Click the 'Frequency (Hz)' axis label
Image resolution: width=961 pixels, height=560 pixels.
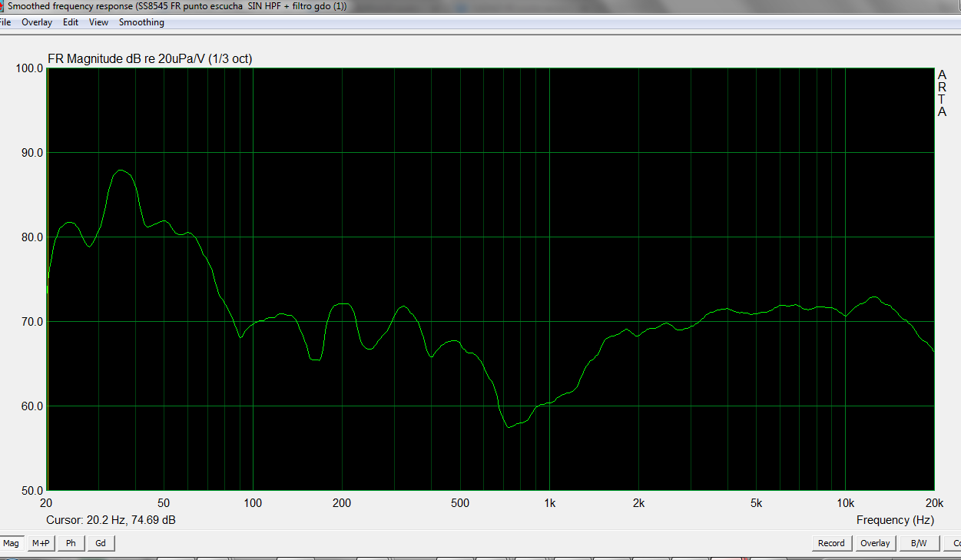895,520
